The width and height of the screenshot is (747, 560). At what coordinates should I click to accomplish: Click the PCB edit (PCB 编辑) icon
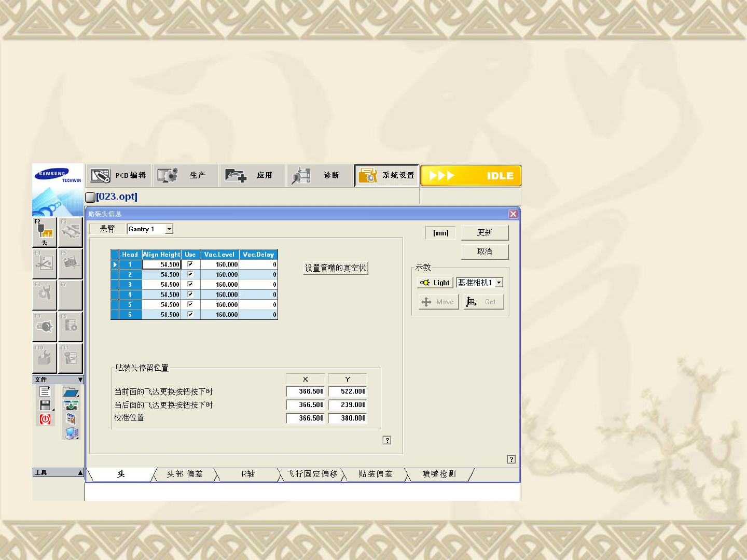coord(100,175)
